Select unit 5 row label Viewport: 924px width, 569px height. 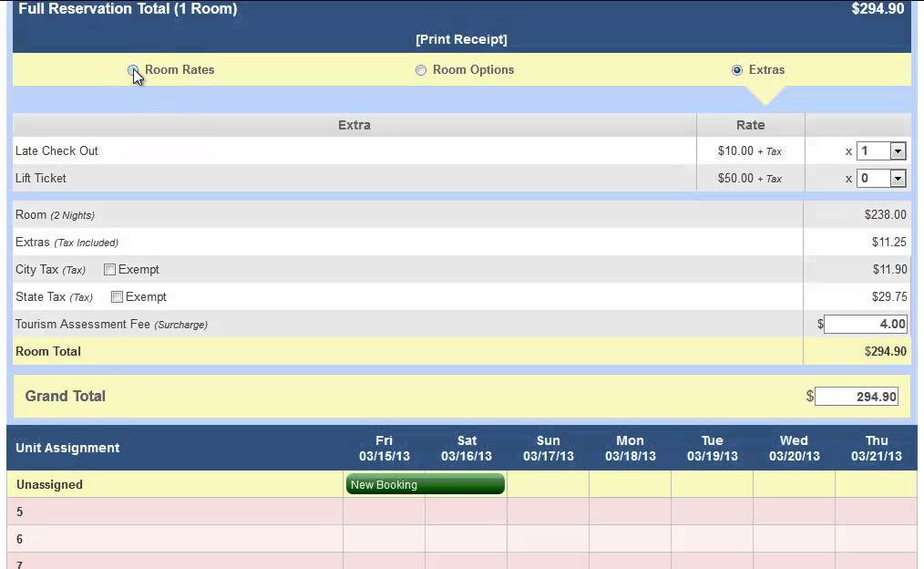pos(19,512)
